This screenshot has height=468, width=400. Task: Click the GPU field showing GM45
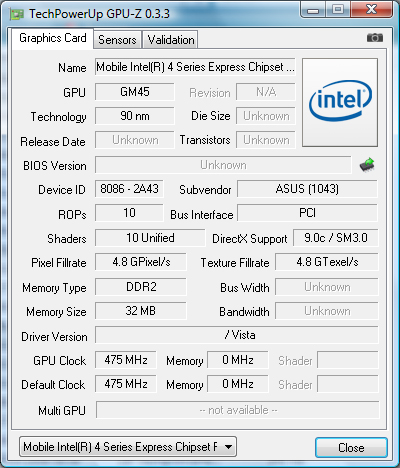click(135, 92)
